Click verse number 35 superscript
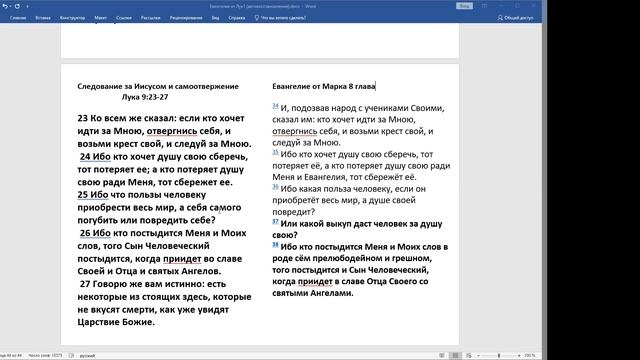Screen dimensions: 640x360 tap(276, 152)
